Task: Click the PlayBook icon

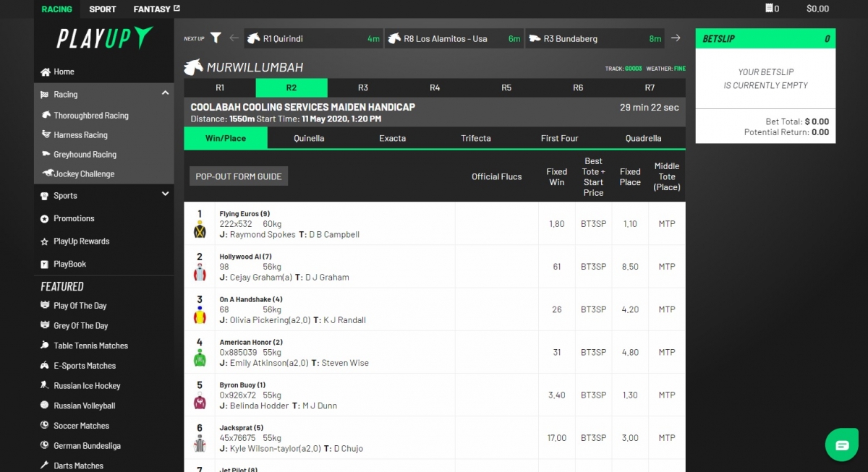Action: 46,265
